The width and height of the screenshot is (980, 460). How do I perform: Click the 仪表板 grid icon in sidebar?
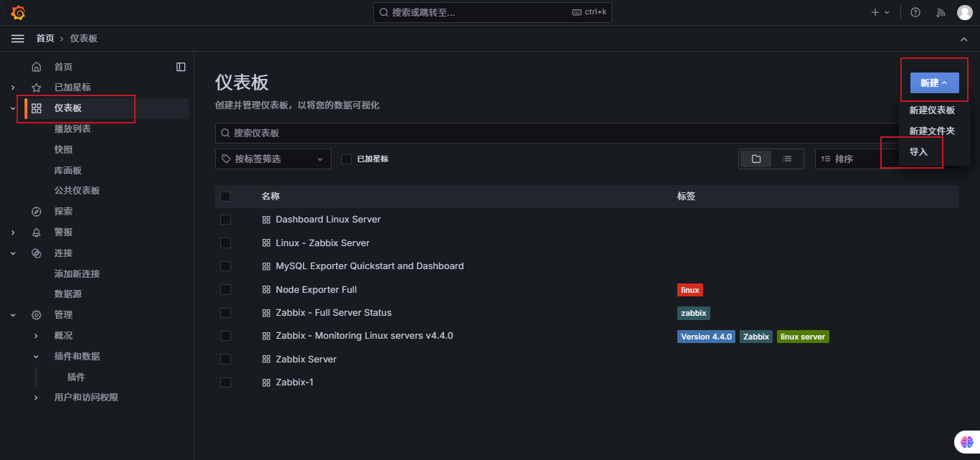(x=37, y=108)
